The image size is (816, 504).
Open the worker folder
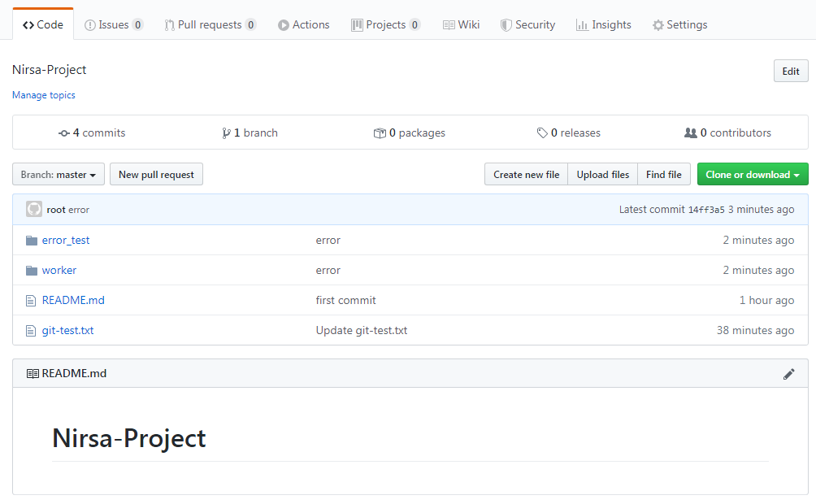pyautogui.click(x=59, y=270)
